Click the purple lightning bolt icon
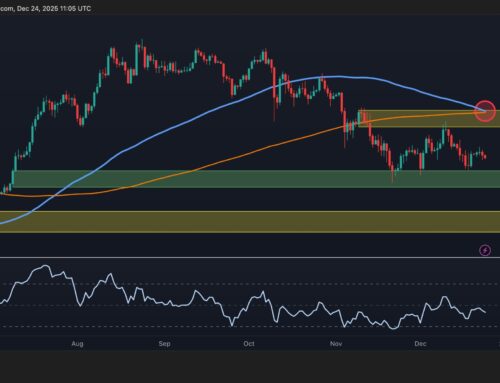The image size is (500, 383). 485,250
